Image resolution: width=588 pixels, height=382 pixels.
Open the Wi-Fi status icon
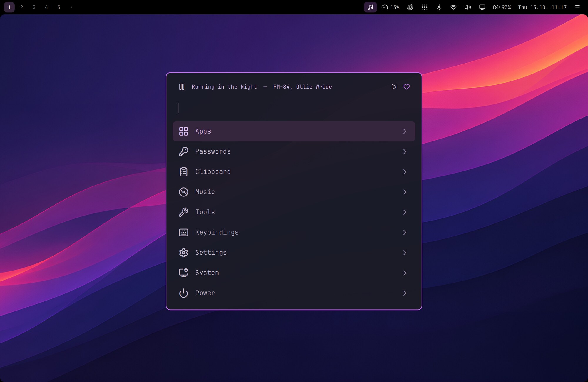[x=453, y=7]
